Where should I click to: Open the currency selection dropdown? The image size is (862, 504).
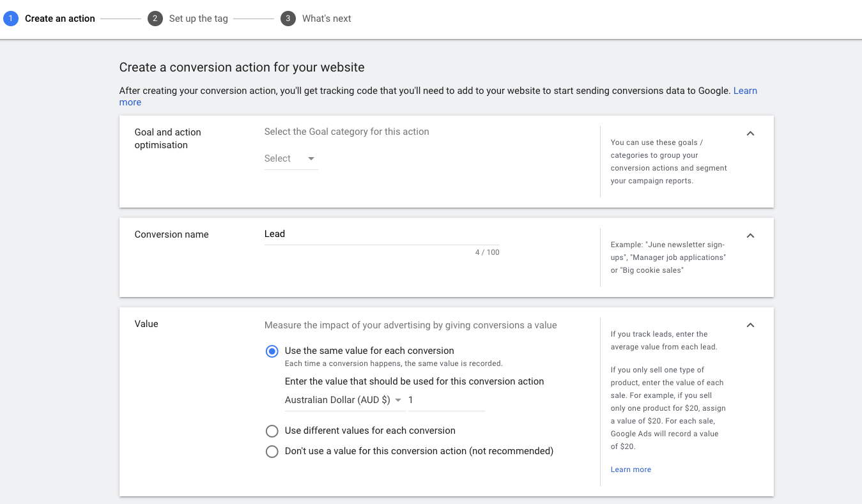click(x=342, y=400)
